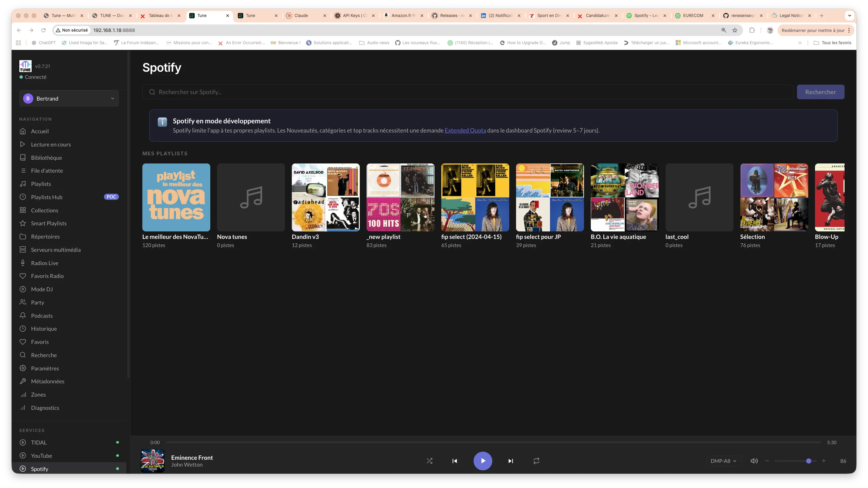
Task: Select the YouTube service
Action: 69,456
